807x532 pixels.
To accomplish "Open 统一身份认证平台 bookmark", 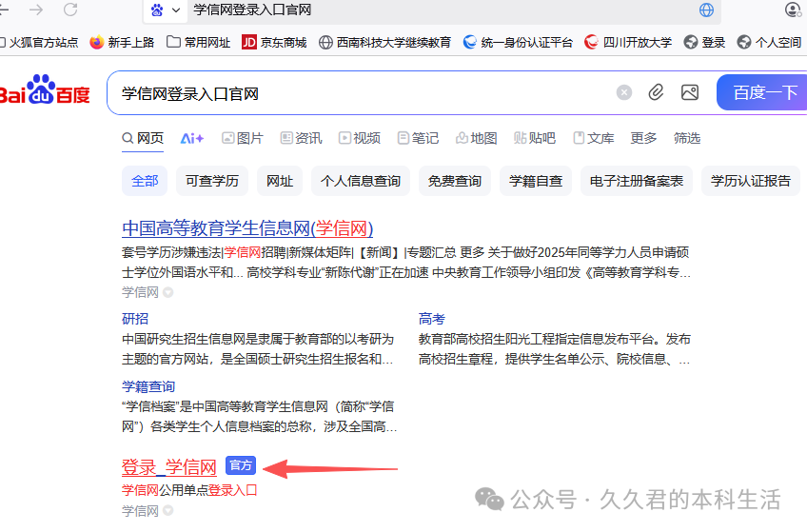I will tap(518, 42).
